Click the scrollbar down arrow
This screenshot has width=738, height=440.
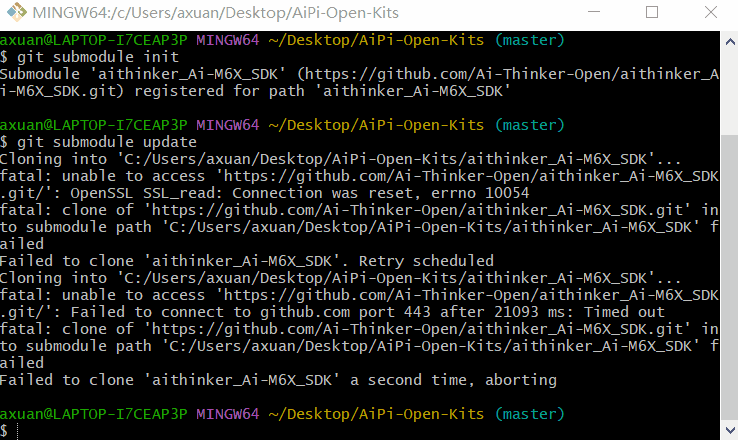730,430
